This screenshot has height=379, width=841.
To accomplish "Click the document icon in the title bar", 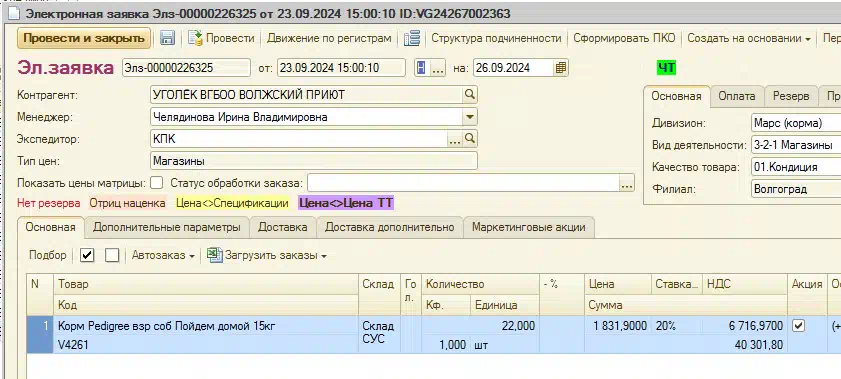I will [13, 13].
